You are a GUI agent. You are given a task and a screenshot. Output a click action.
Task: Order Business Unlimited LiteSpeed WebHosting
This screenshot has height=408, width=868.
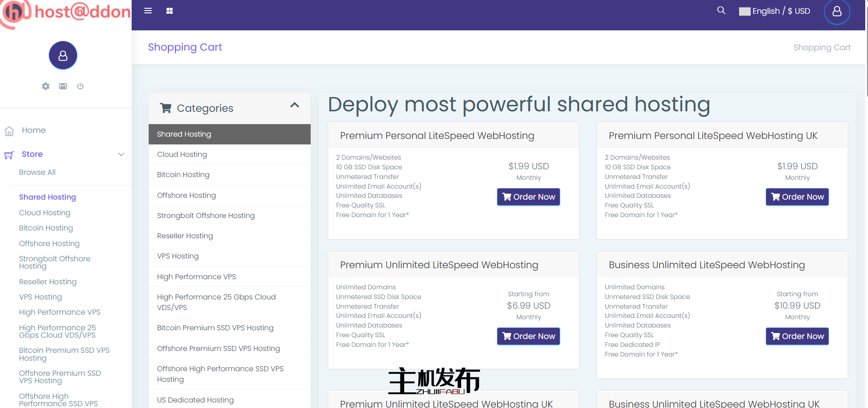[797, 336]
